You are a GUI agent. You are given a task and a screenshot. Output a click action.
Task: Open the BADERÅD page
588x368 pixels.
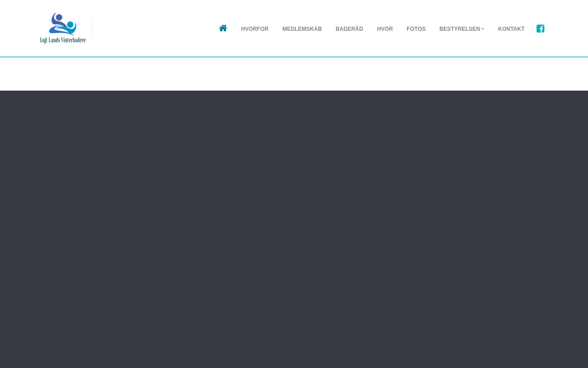pyautogui.click(x=349, y=29)
